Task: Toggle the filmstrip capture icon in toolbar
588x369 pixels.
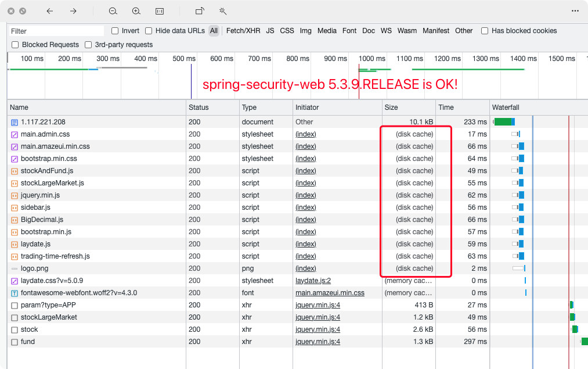Action: (159, 10)
